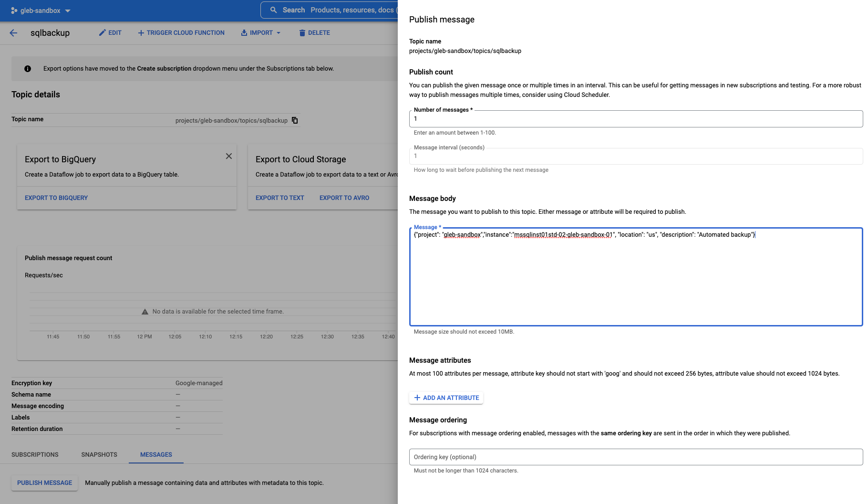Expand the Import dropdown chevron

pos(279,33)
